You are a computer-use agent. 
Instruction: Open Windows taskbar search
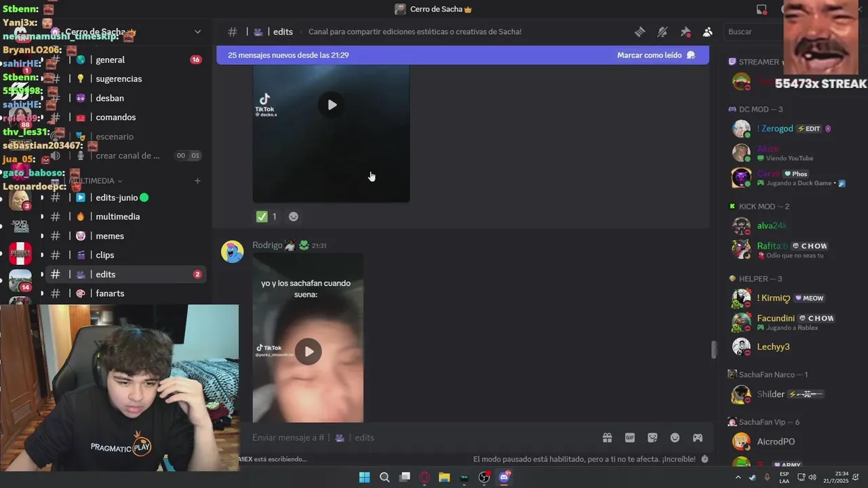click(384, 477)
